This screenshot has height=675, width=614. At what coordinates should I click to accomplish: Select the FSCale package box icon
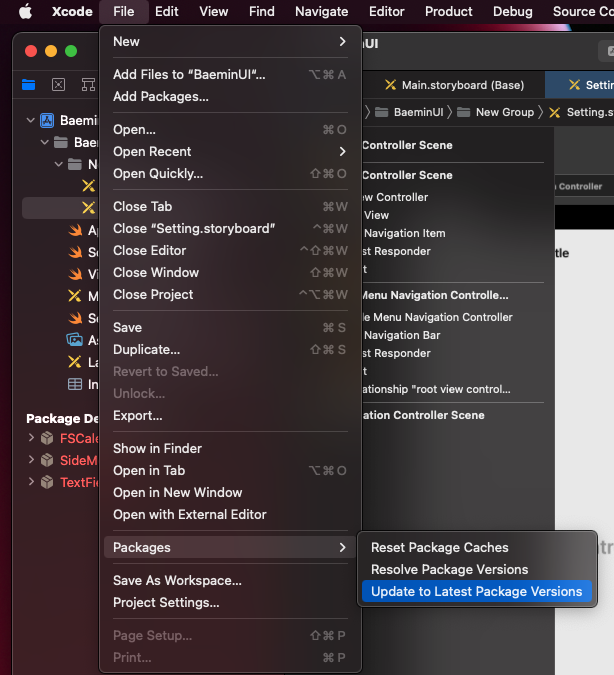(x=47, y=438)
